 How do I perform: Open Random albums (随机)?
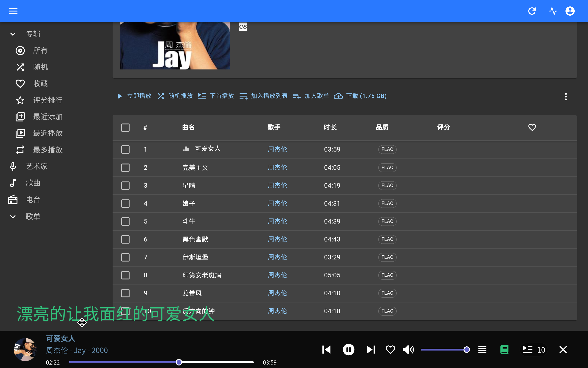pos(55,67)
